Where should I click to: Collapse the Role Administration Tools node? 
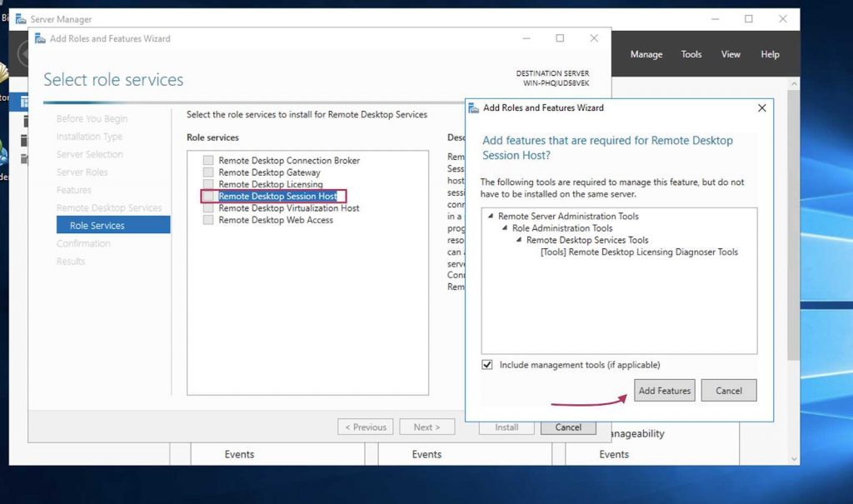pyautogui.click(x=506, y=228)
